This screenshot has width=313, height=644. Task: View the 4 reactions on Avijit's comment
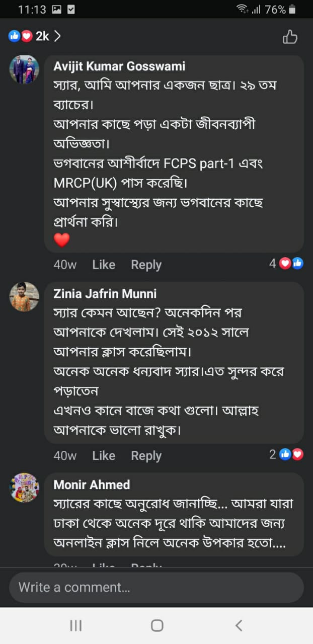point(287,263)
